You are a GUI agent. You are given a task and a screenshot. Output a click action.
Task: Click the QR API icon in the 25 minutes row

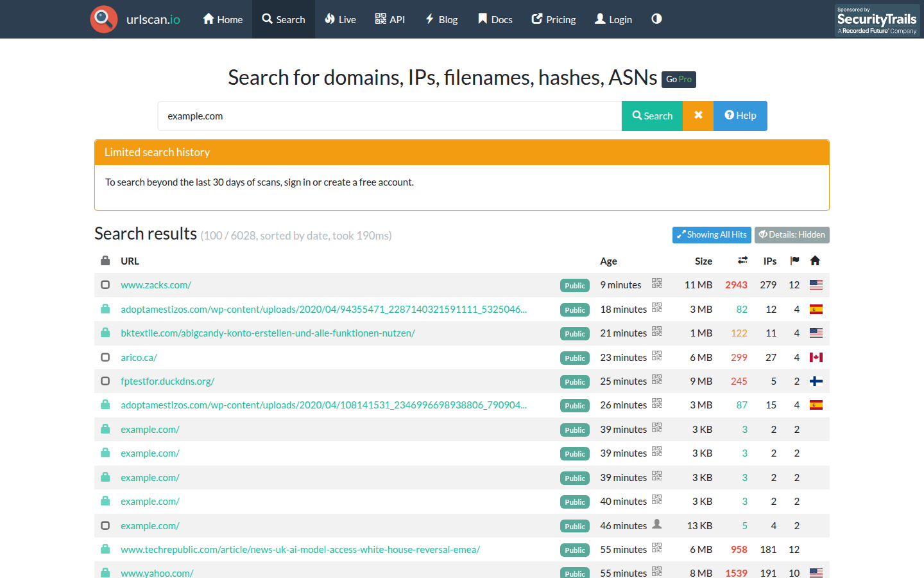(x=657, y=380)
